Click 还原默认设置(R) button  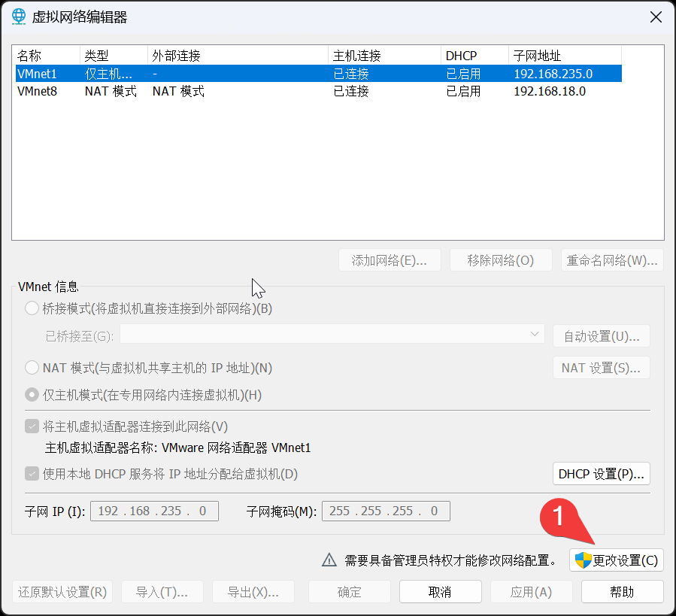click(62, 592)
